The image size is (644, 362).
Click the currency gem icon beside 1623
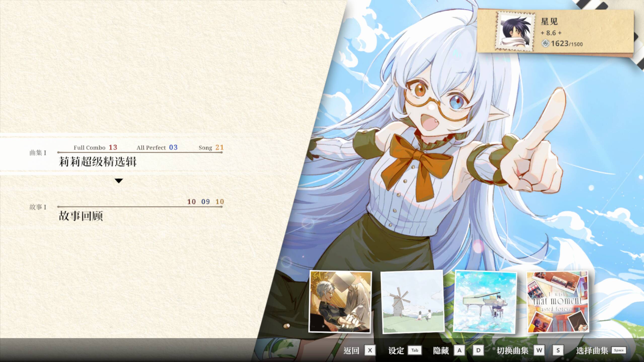545,44
